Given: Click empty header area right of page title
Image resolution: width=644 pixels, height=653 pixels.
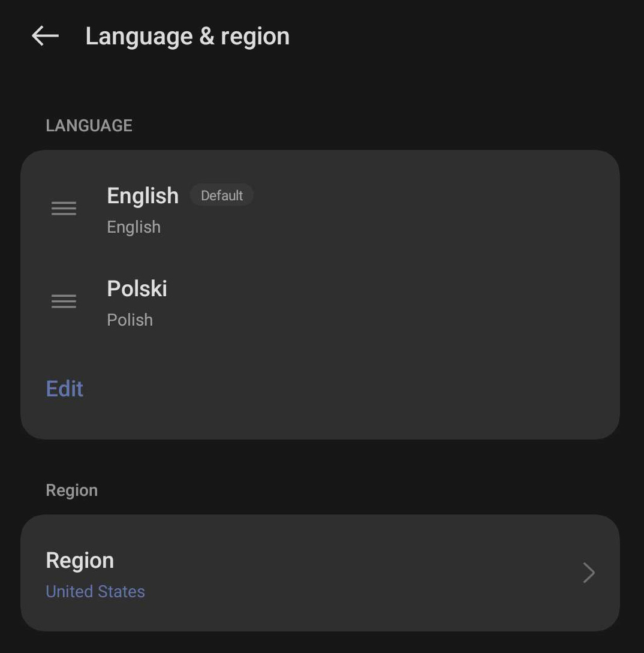Looking at the screenshot, I should click(468, 36).
